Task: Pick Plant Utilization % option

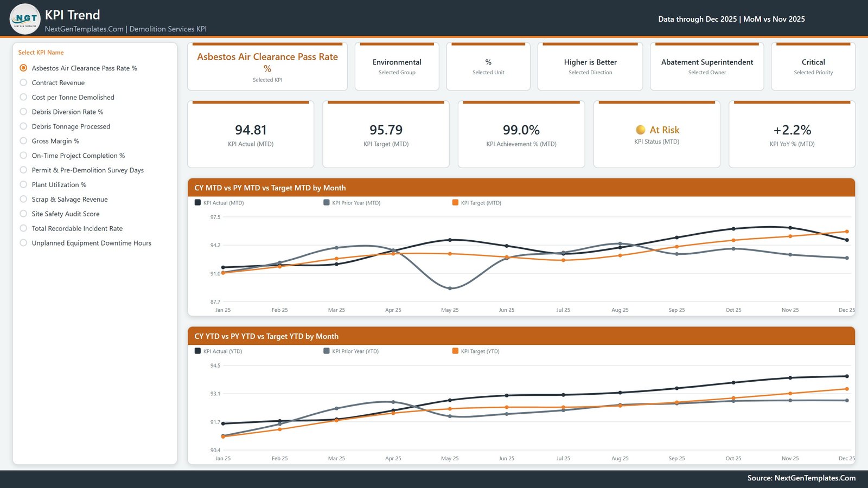Action: 23,184
